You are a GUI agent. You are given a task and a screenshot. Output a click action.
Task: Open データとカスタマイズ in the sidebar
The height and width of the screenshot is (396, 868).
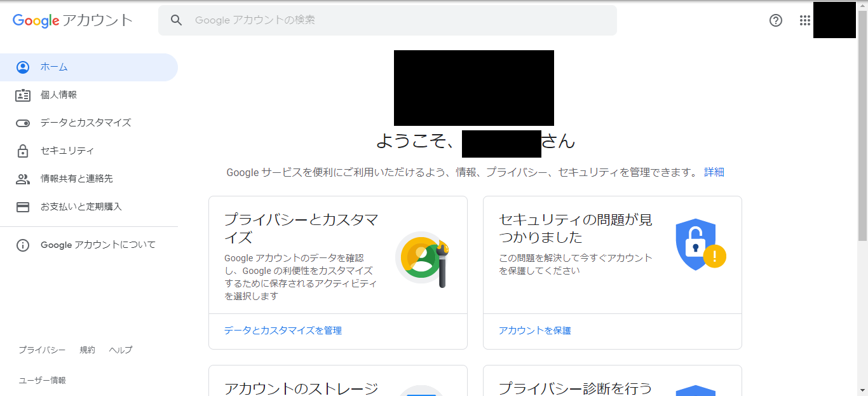89,123
